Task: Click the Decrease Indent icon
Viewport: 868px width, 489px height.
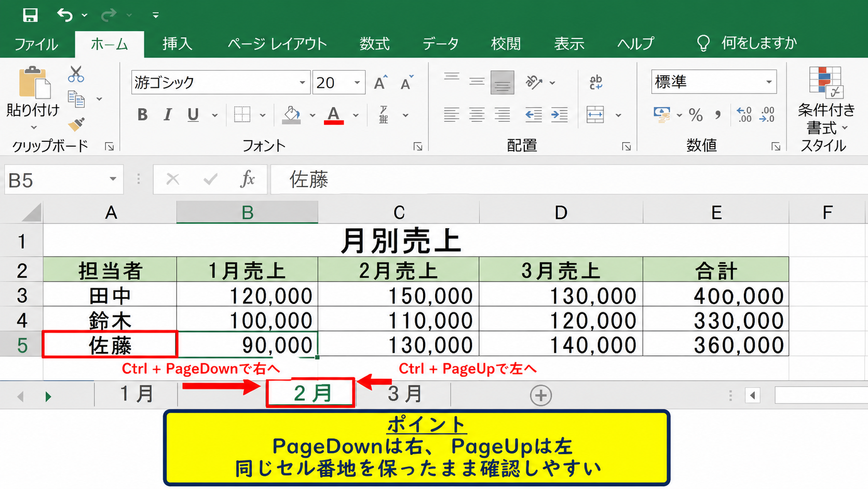Action: (534, 115)
